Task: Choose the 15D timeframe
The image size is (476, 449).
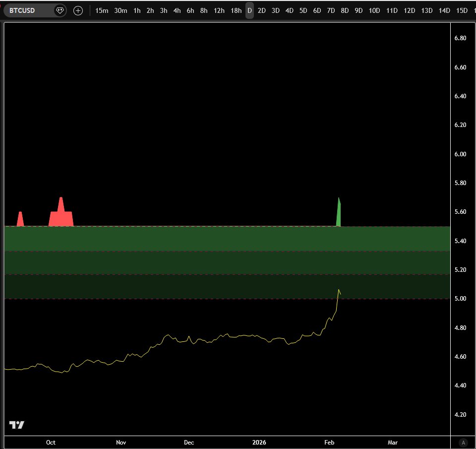Action: (462, 10)
